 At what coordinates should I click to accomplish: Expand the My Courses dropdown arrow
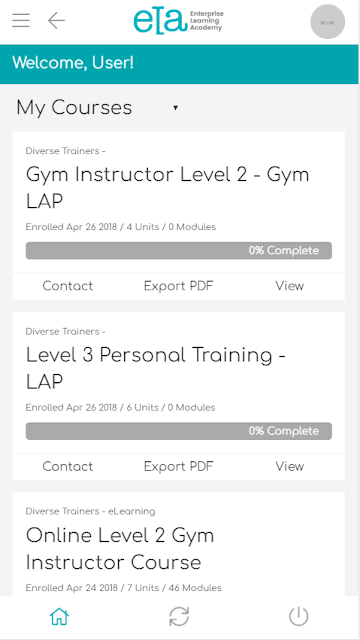click(176, 108)
